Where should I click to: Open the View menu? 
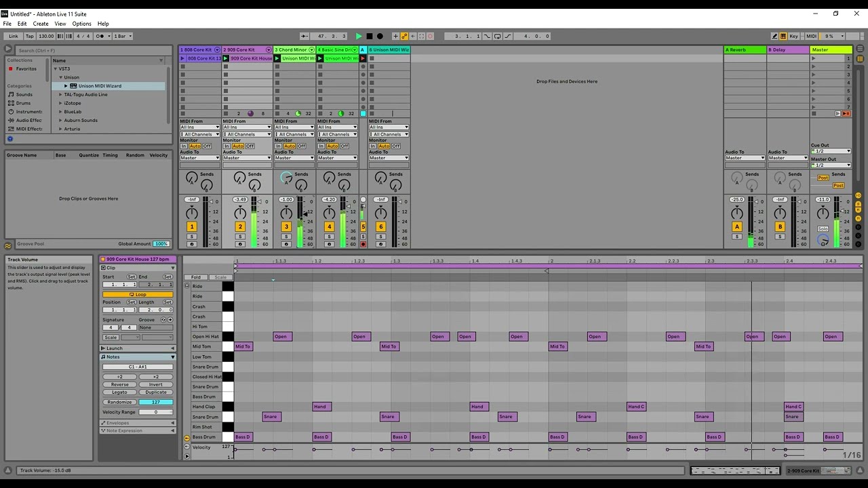click(x=60, y=24)
